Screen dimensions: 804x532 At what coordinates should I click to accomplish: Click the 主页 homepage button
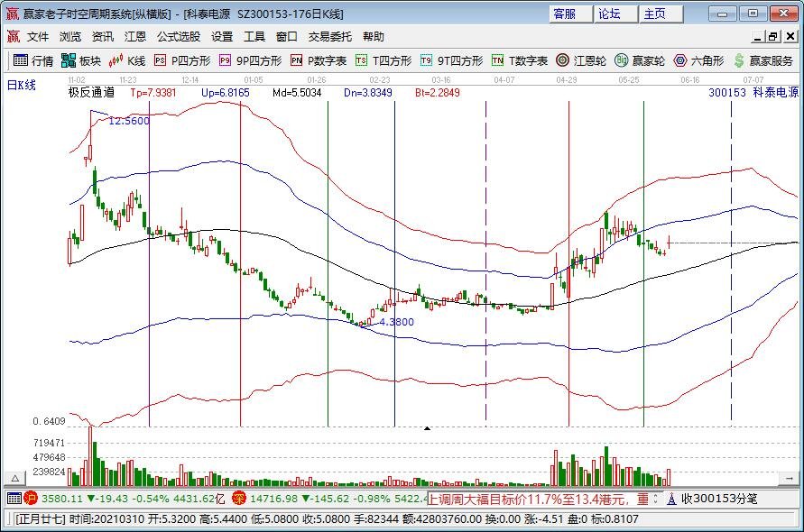(x=661, y=14)
